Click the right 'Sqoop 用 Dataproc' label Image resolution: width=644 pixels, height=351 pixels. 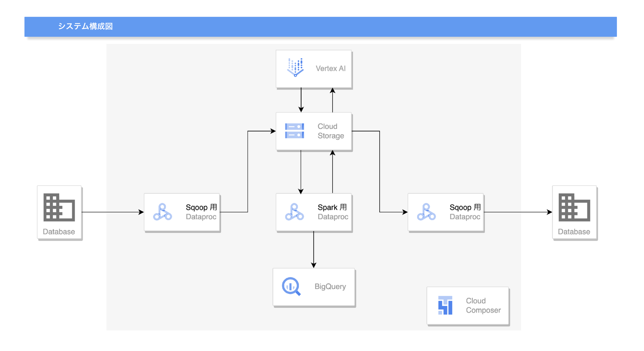(x=465, y=212)
